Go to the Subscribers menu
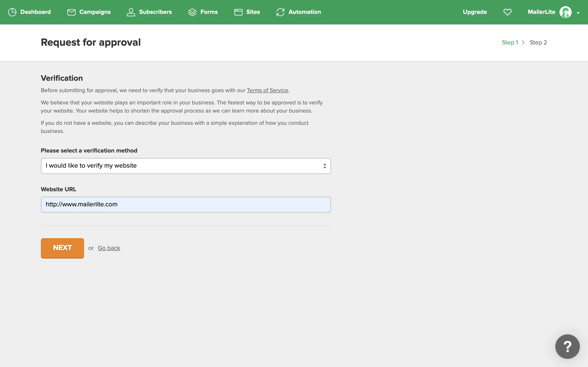 (x=155, y=12)
